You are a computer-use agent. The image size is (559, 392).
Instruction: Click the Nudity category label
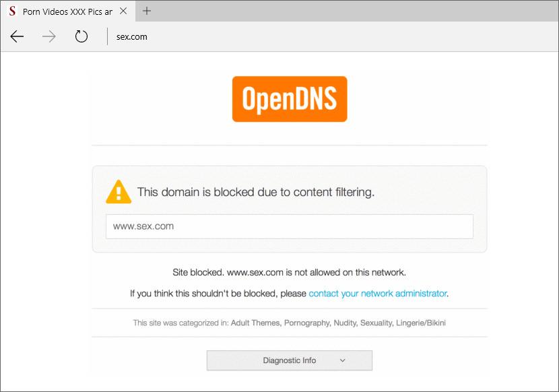pos(345,323)
